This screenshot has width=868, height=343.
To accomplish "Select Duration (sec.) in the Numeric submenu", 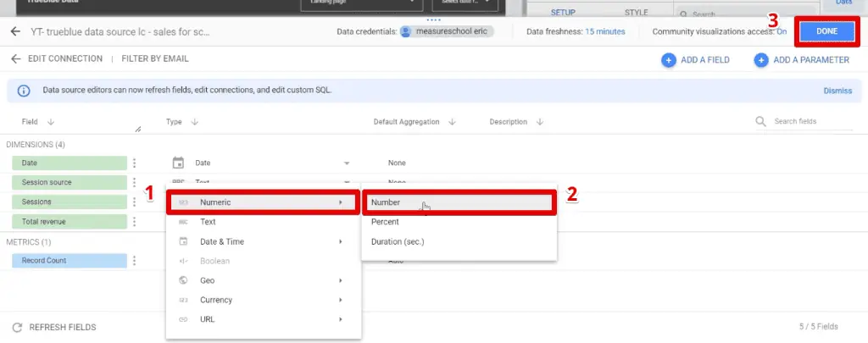I will 459,241.
